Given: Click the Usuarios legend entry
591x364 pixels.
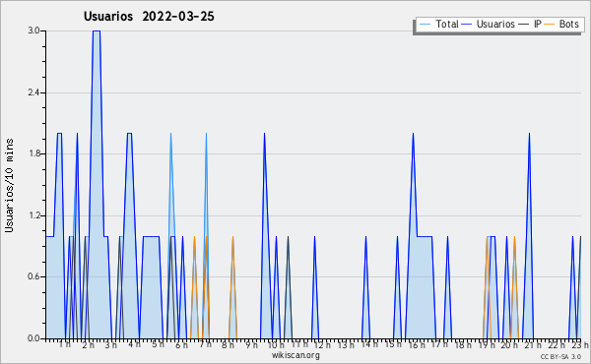Looking at the screenshot, I should (489, 24).
